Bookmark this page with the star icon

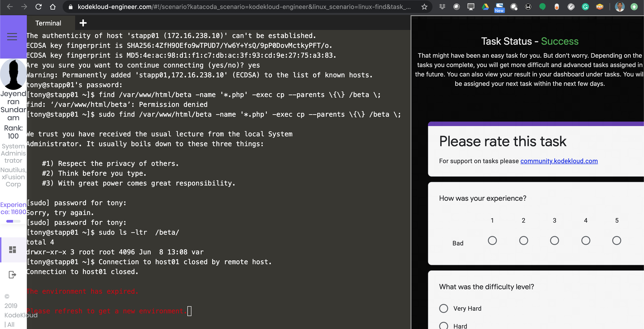(x=424, y=7)
